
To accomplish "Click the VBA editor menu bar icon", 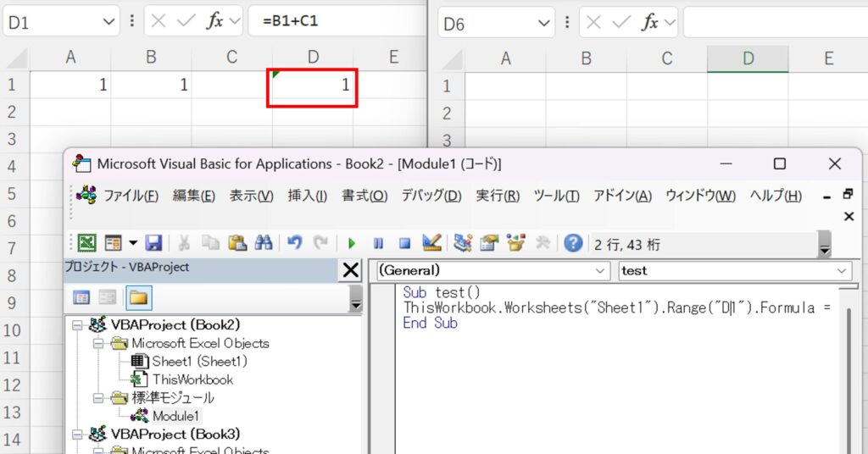I will point(86,195).
